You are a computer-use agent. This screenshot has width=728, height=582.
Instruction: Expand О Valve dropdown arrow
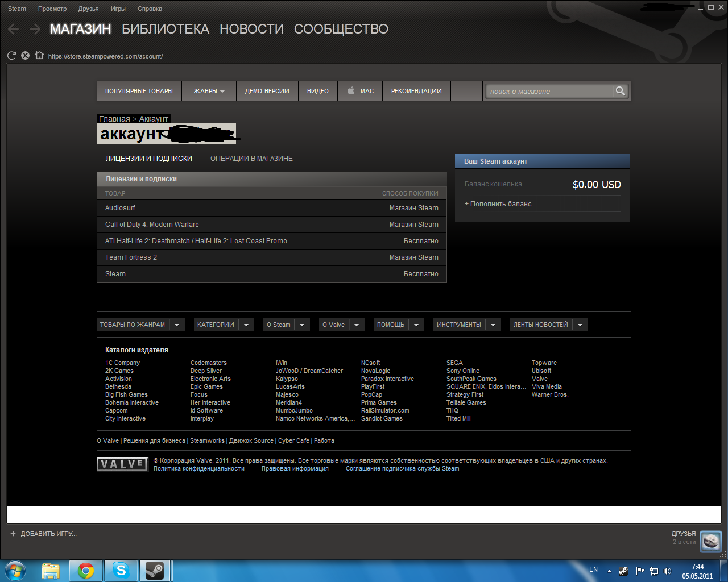click(x=357, y=325)
